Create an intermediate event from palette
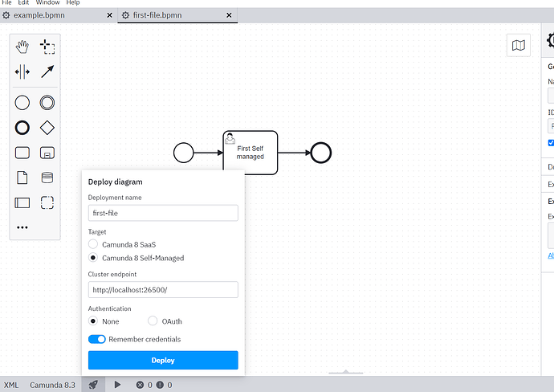Screen dimensions: 554x392 pyautogui.click(x=47, y=103)
